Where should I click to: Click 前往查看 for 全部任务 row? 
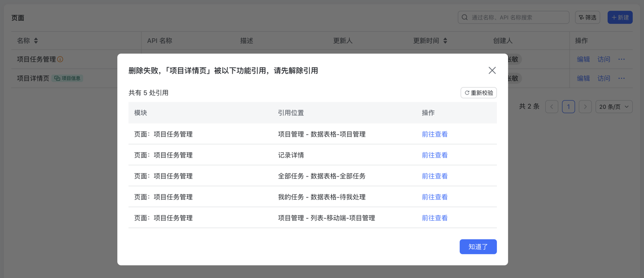435,176
